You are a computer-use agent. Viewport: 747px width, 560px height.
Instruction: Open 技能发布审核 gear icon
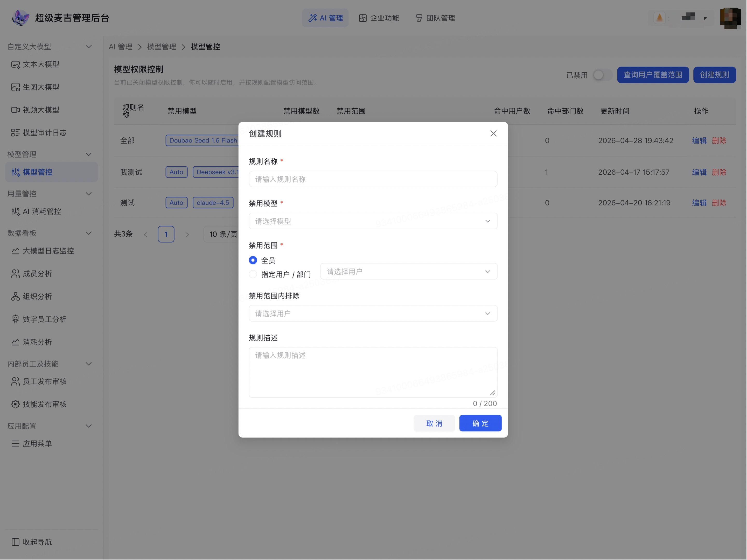coord(16,405)
